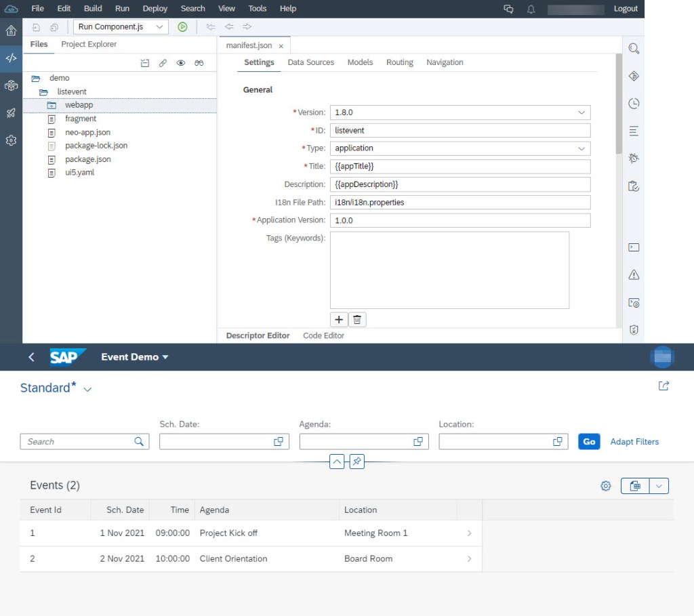
Task: Open the debugger bug icon on right sidebar
Action: pyautogui.click(x=633, y=158)
